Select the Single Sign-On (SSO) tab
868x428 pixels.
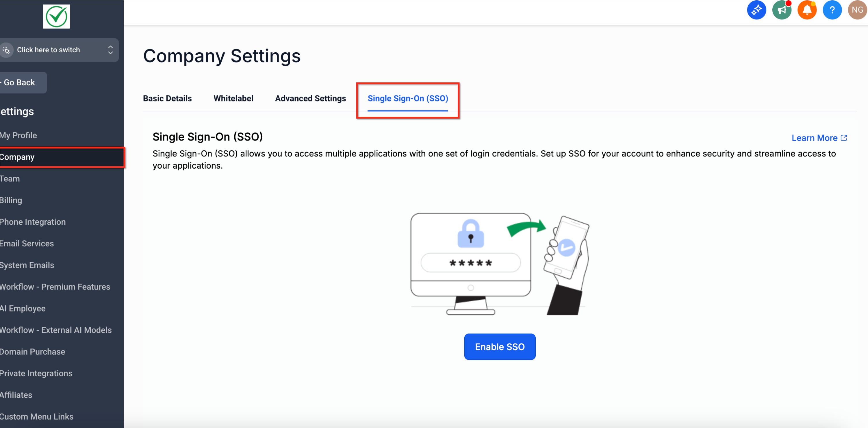point(407,99)
